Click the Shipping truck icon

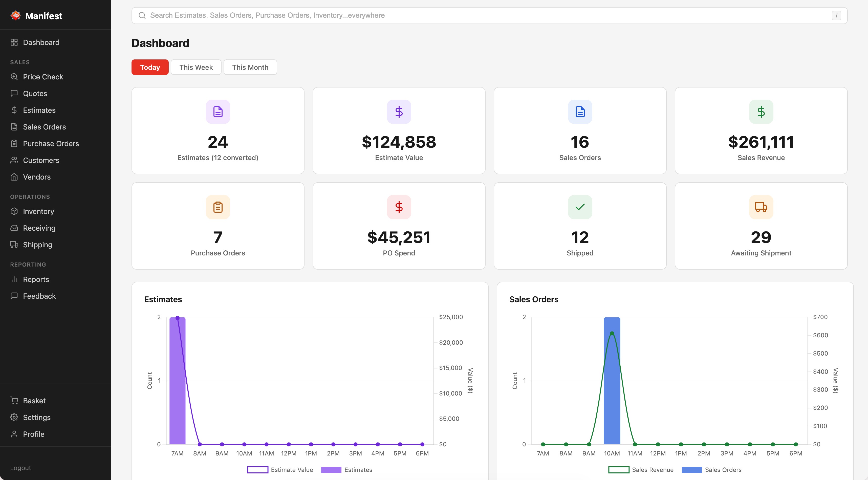pyautogui.click(x=14, y=245)
